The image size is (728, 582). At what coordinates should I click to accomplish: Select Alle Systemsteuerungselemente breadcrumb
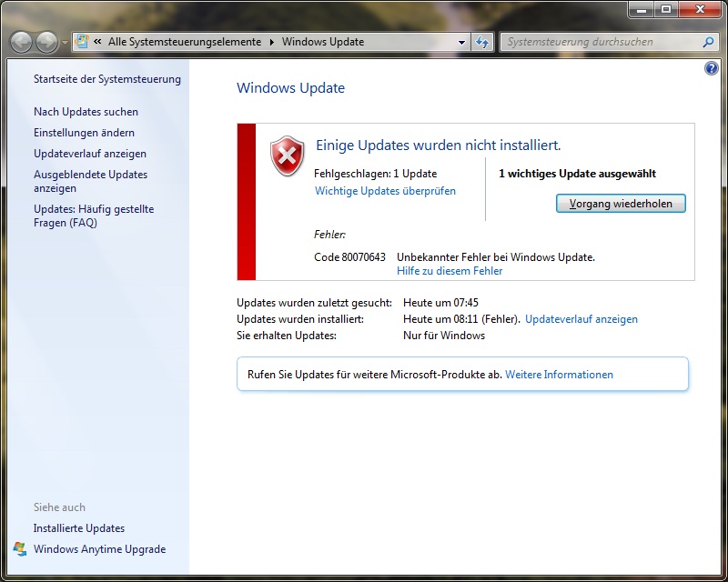tap(185, 42)
